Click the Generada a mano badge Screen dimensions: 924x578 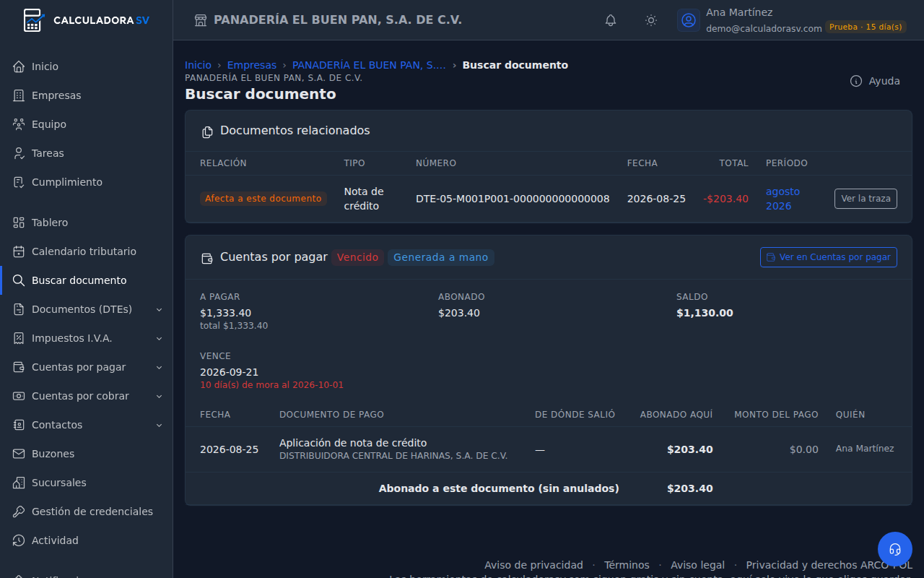click(x=441, y=257)
